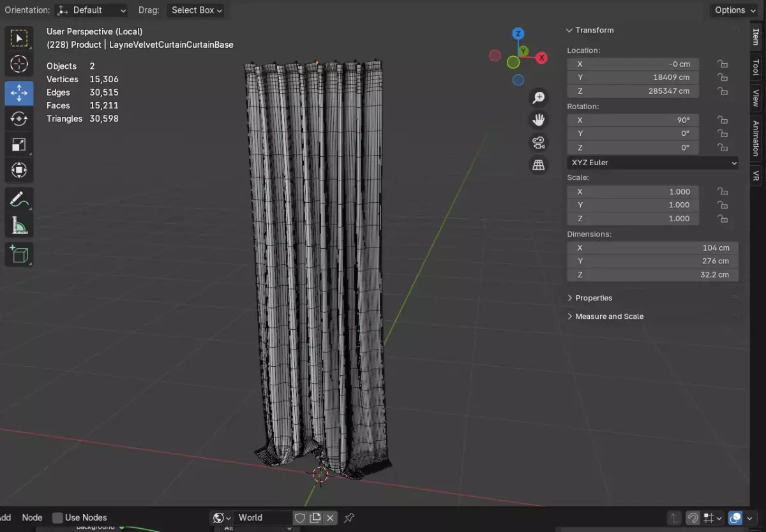The image size is (766, 532).
Task: Edit the Scale X value field
Action: (x=633, y=191)
